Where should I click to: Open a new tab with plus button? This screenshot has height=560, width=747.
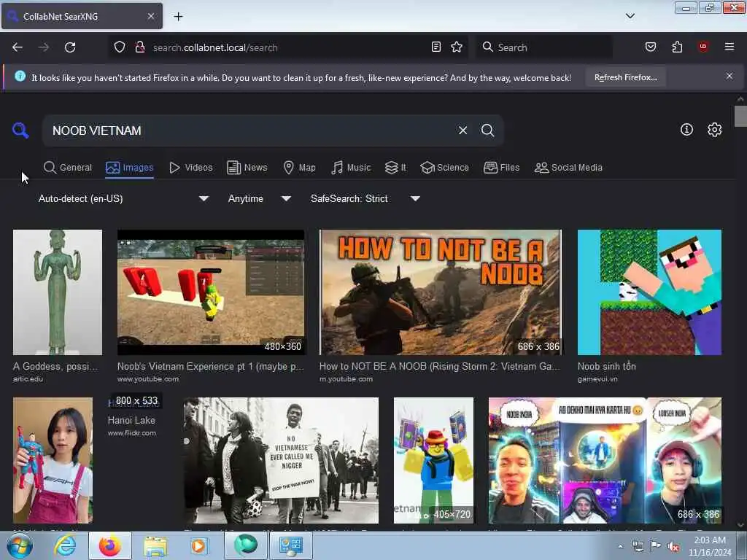coord(178,17)
